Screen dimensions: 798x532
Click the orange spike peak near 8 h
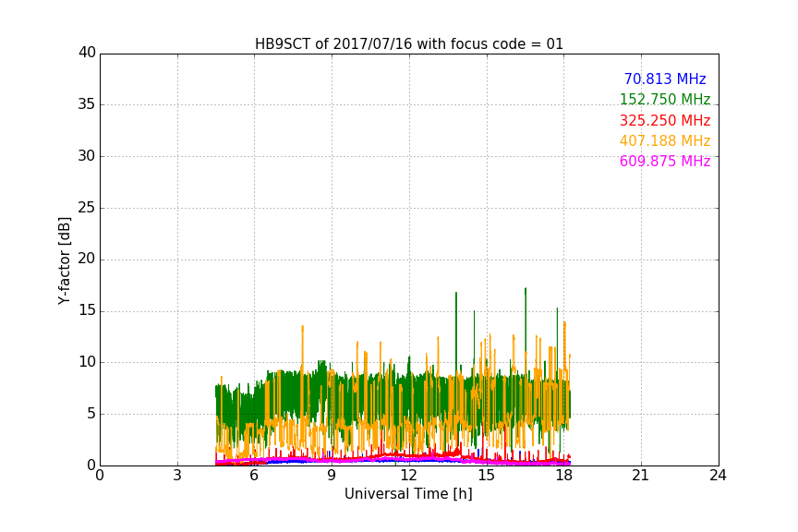302,327
